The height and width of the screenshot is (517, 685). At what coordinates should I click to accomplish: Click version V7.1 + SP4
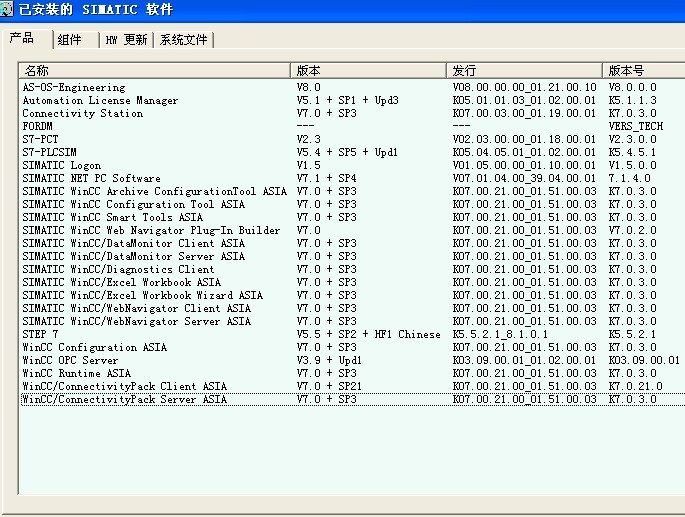coord(327,178)
